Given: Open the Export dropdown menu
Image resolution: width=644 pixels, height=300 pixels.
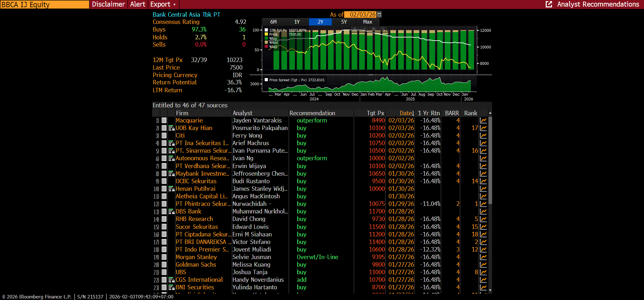Looking at the screenshot, I should point(162,4).
